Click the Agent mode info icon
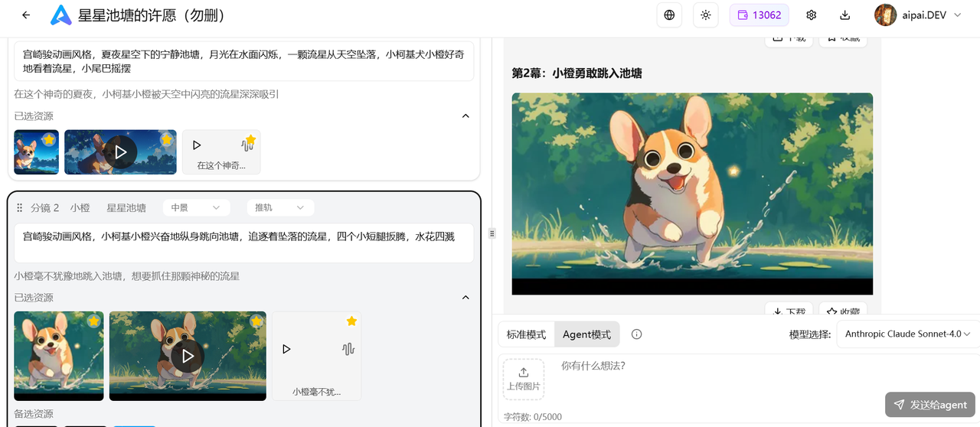Screen dimensions: 980x427 (636, 334)
